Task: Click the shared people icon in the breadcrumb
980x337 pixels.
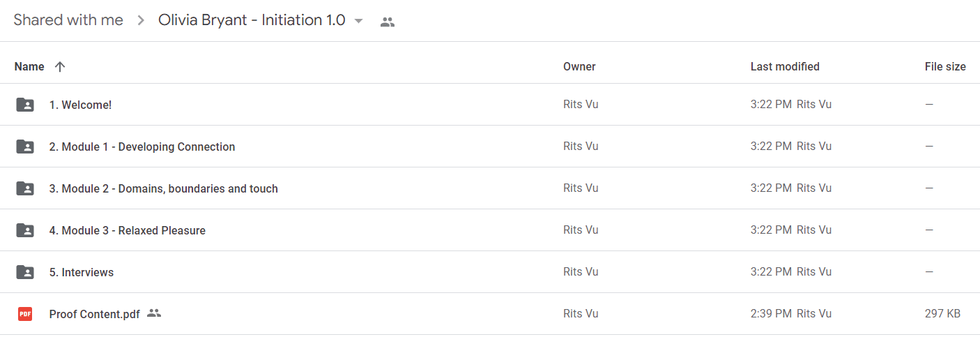Action: click(x=388, y=22)
